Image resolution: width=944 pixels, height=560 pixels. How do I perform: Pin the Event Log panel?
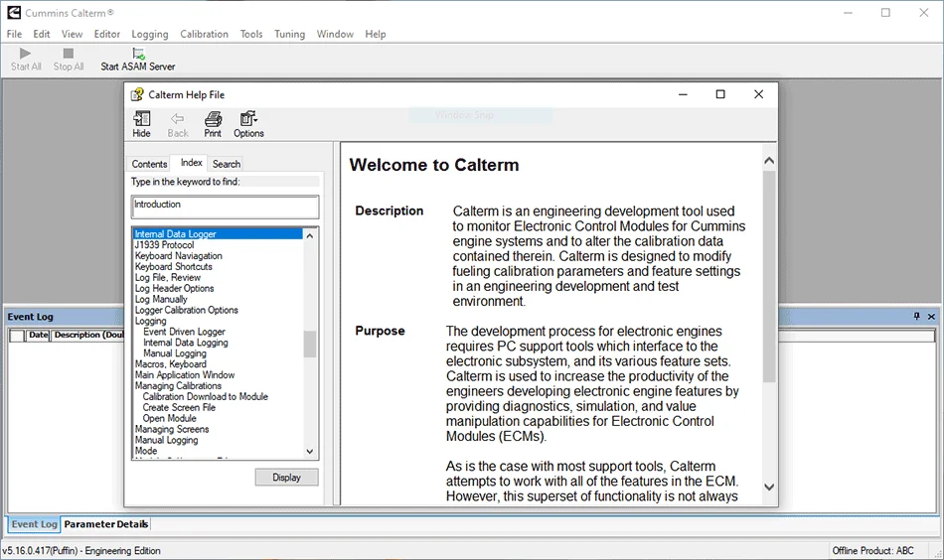click(x=917, y=317)
